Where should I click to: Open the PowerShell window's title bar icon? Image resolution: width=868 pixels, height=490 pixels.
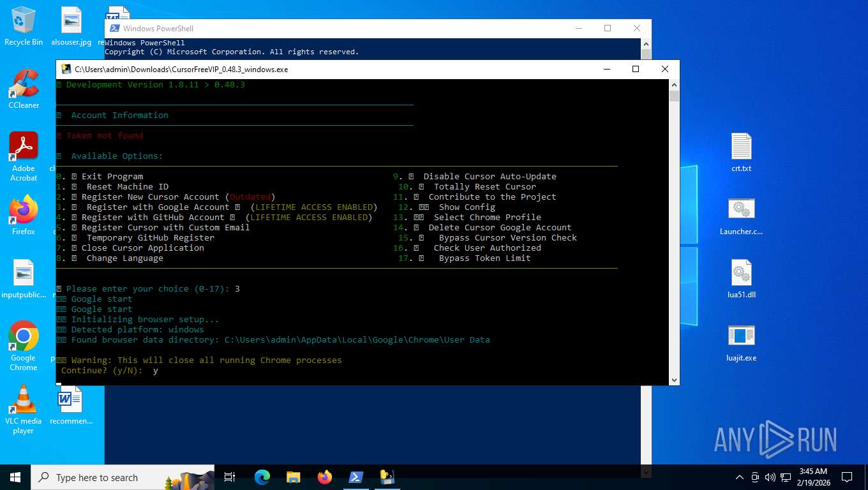[115, 28]
